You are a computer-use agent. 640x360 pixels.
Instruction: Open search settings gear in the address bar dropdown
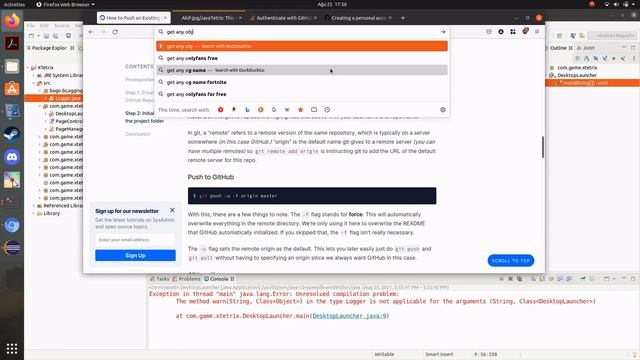point(443,110)
